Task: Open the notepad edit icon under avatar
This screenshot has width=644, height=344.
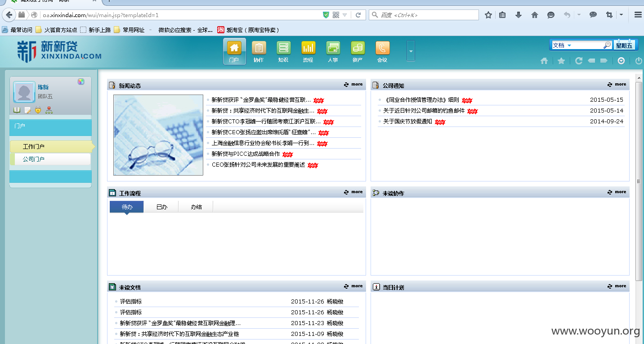Action: tap(27, 110)
